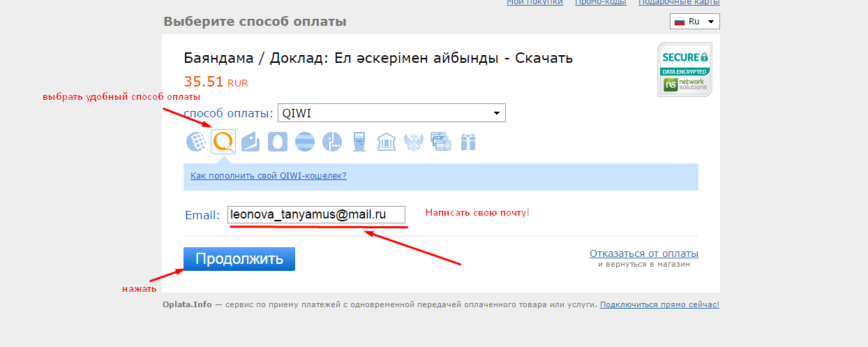Select the striped circle payment icon
Image resolution: width=868 pixels, height=347 pixels.
click(305, 142)
